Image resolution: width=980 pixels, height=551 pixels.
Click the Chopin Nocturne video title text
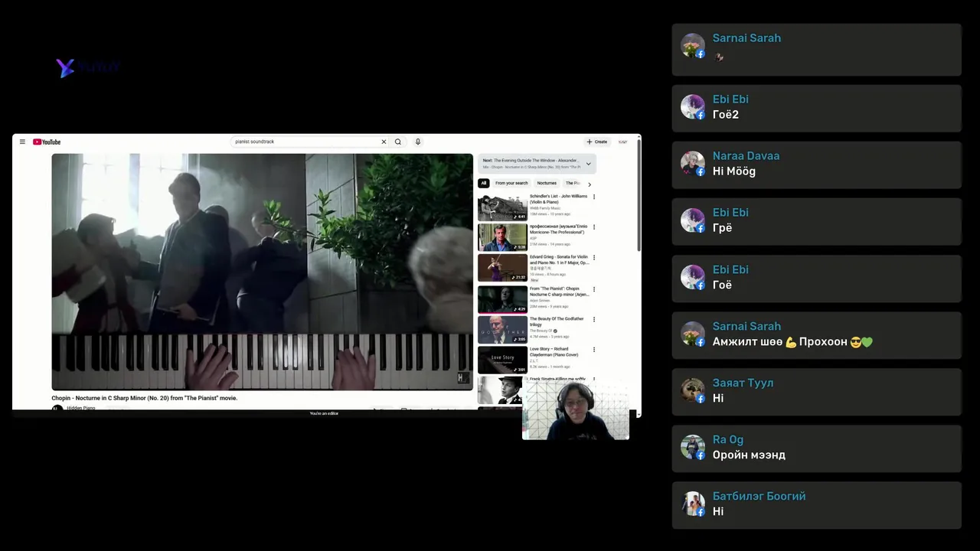(145, 398)
